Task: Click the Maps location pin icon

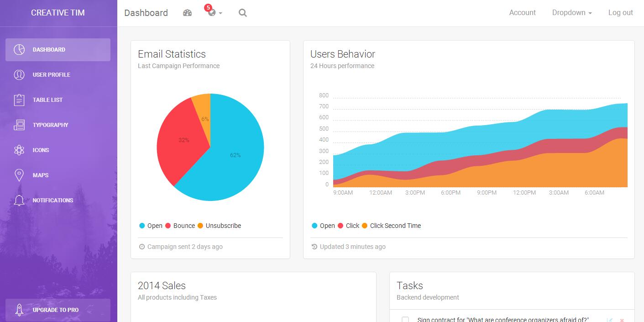Action: pos(19,175)
